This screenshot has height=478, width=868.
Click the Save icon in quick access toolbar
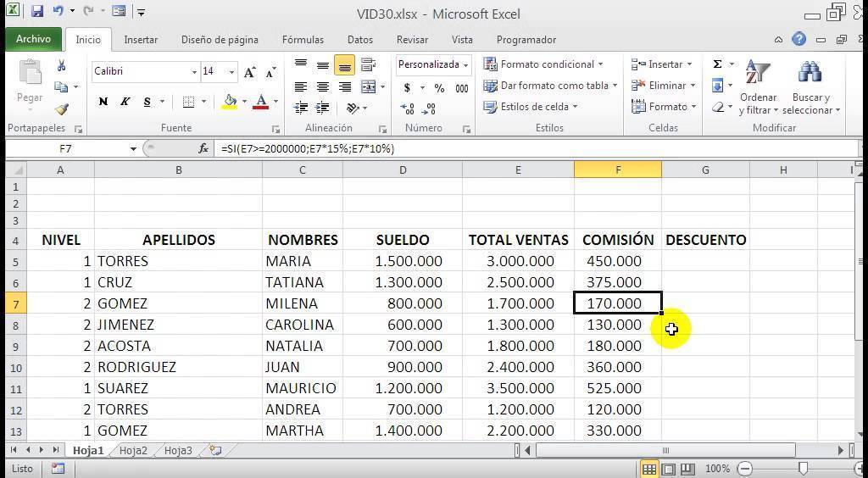click(x=36, y=13)
